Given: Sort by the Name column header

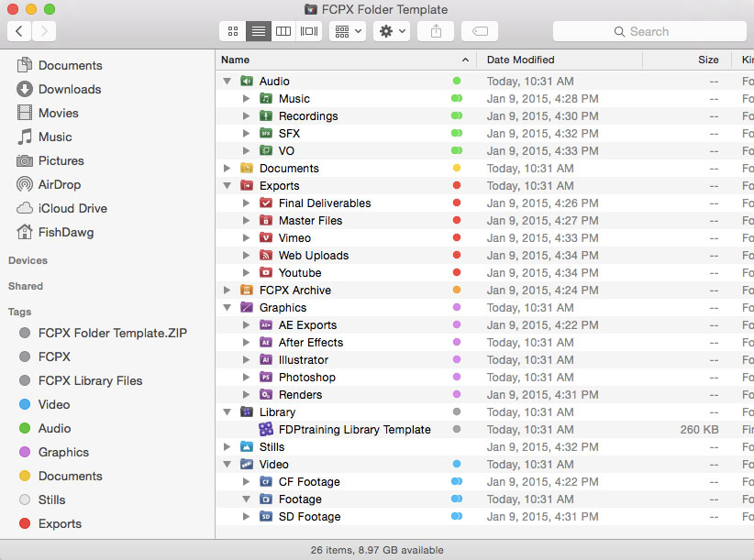Looking at the screenshot, I should pos(346,60).
